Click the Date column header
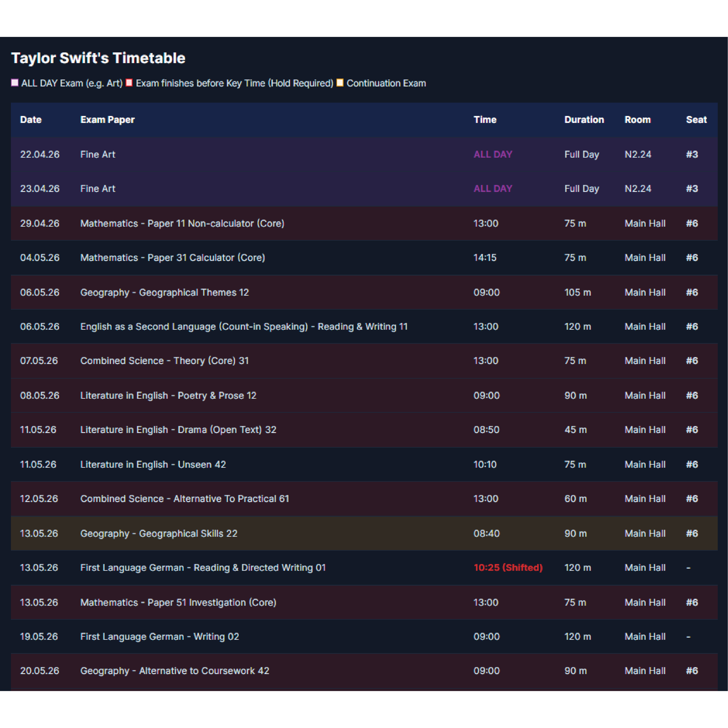Screen dimensions: 728x728 [x=31, y=120]
